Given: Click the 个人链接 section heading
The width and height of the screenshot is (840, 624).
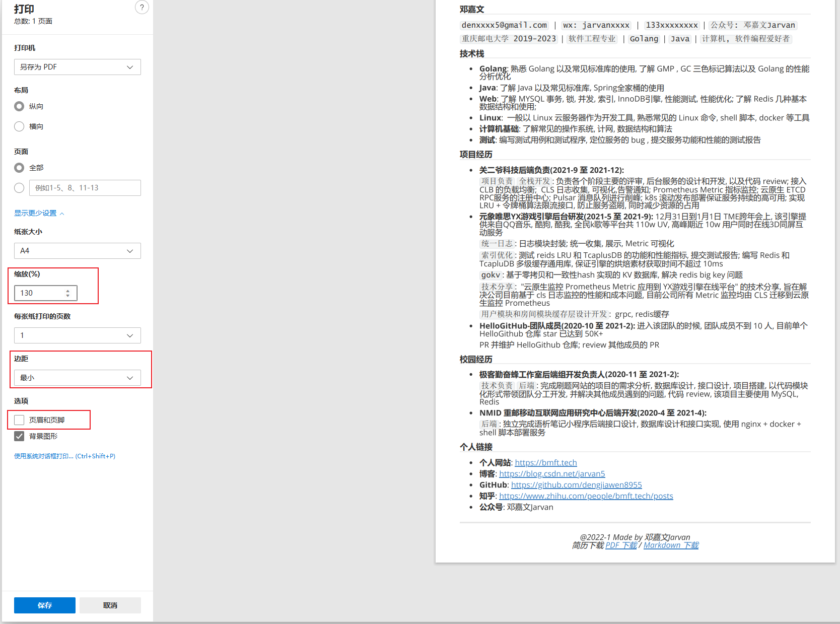Looking at the screenshot, I should point(476,447).
